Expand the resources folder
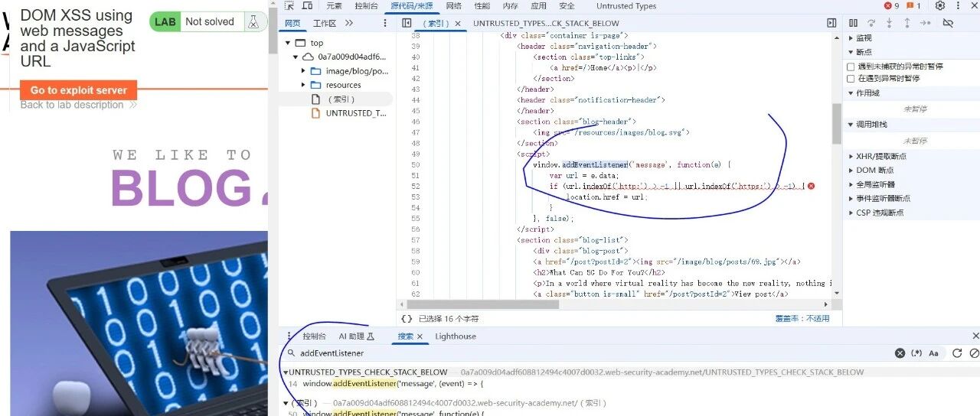This screenshot has width=980, height=416. point(304,85)
